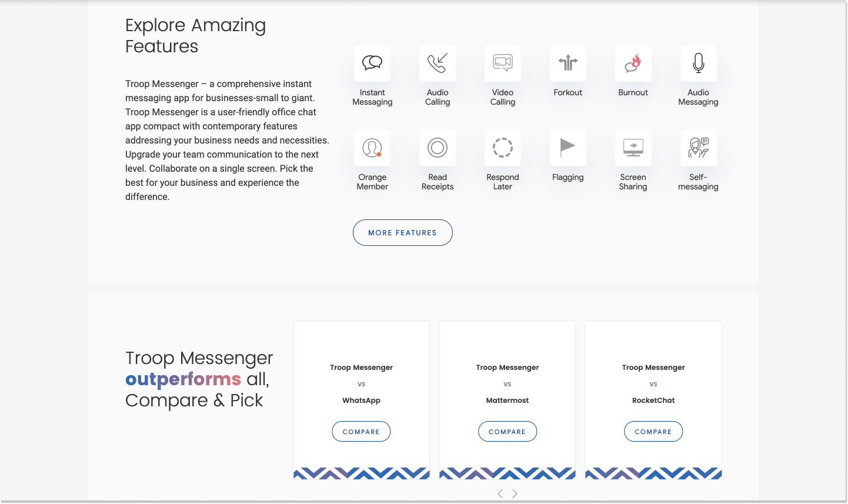Select the Read Receipts circle icon

438,148
